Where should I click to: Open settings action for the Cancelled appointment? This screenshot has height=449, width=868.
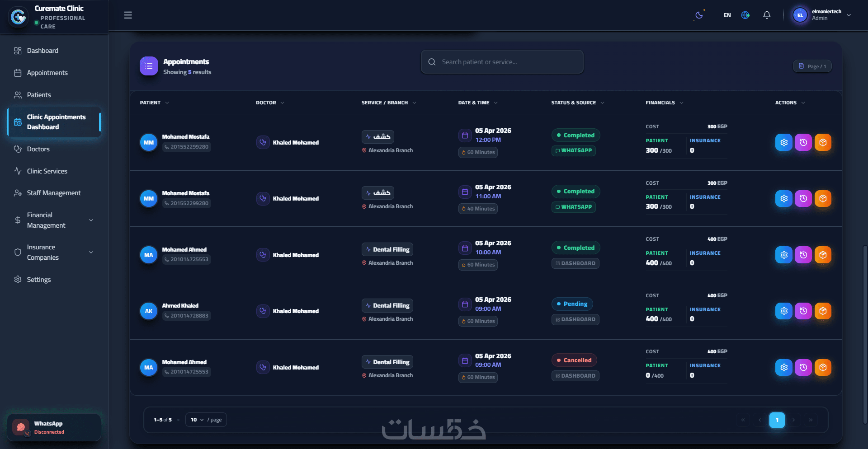(x=784, y=368)
